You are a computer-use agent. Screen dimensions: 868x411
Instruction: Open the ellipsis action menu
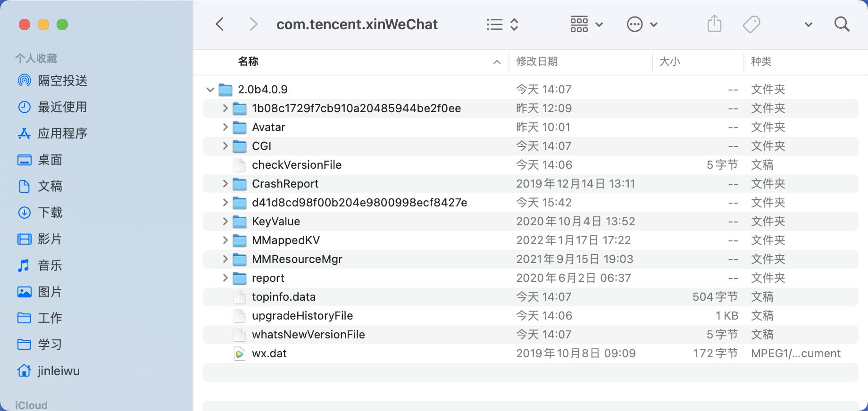(x=641, y=24)
